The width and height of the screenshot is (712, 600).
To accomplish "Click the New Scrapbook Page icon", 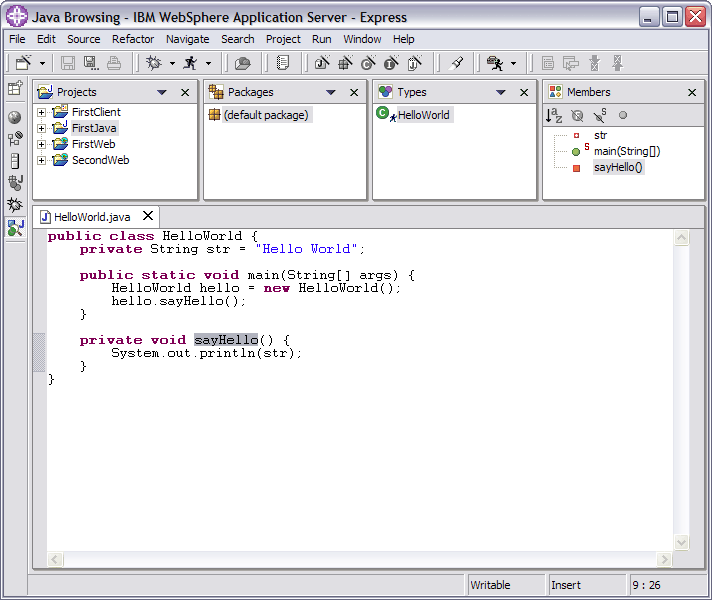I will click(x=415, y=63).
